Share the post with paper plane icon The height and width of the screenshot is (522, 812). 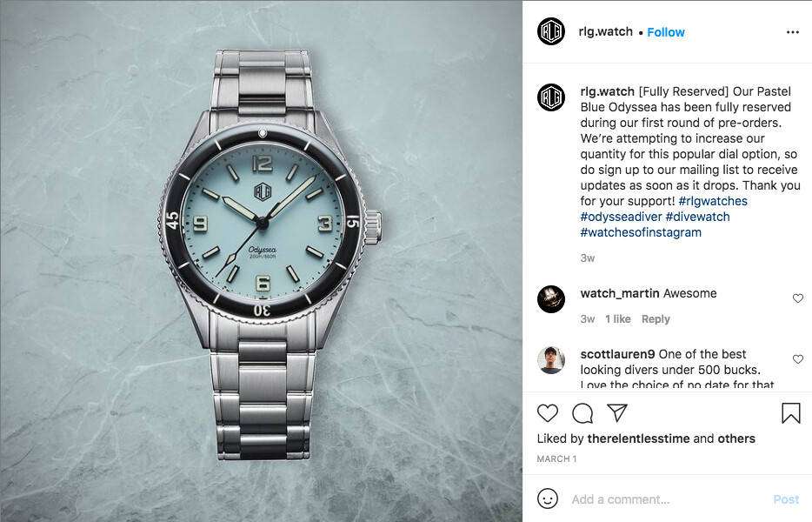[x=617, y=412]
